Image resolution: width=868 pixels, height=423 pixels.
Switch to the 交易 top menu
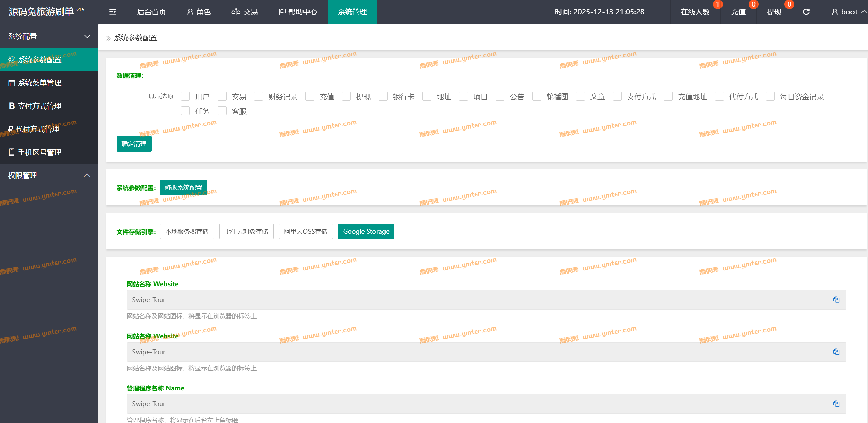point(245,12)
